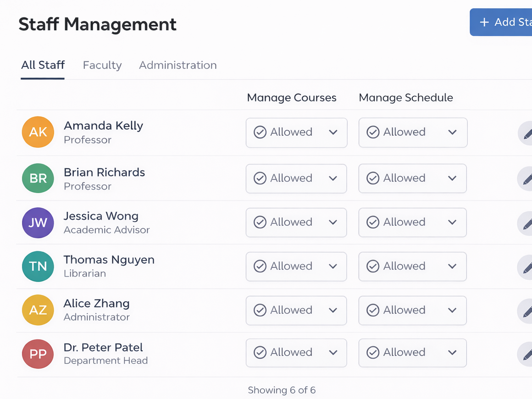The image size is (532, 399).
Task: Change Thomas Nguyen's Manage Schedule permission
Action: [412, 266]
